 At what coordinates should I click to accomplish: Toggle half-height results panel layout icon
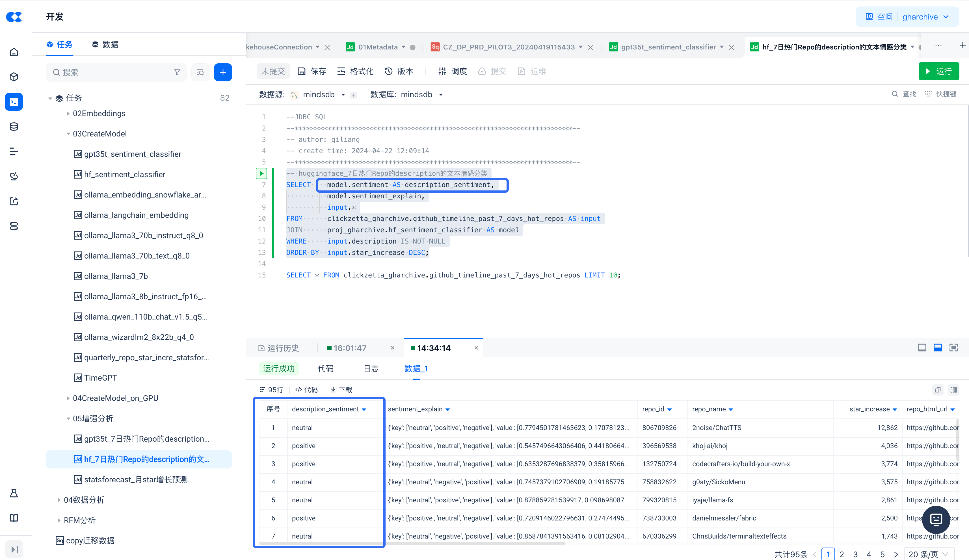938,348
